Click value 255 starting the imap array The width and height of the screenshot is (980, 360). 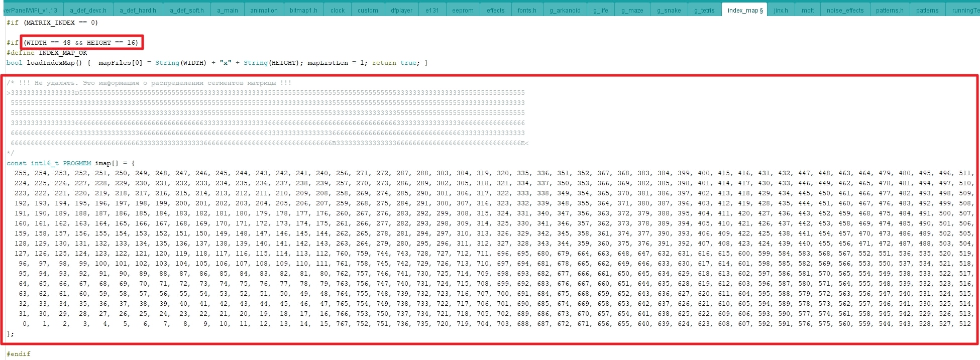21,173
